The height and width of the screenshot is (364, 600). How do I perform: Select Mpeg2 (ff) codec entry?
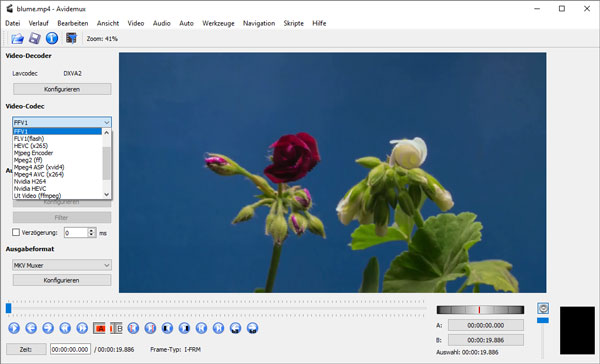point(57,160)
